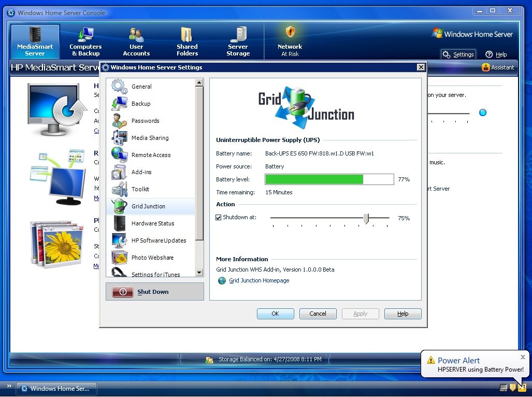Cancel the settings dialog

[x=318, y=314]
